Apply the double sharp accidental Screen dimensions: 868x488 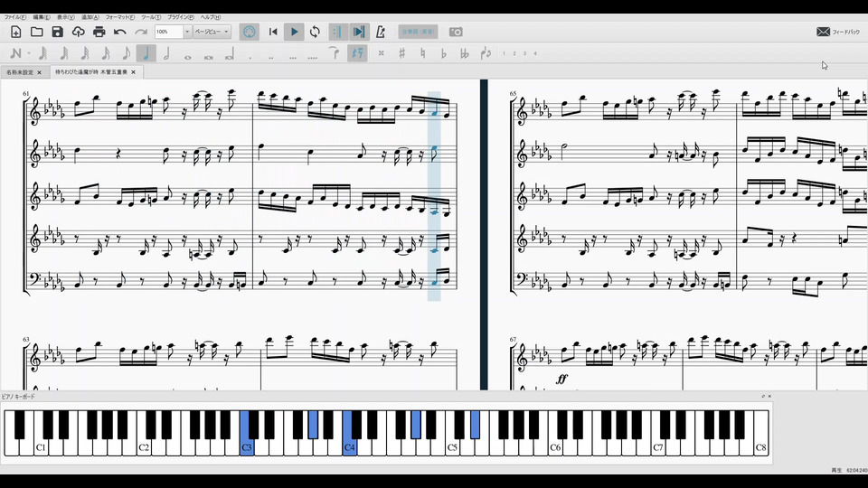(381, 53)
